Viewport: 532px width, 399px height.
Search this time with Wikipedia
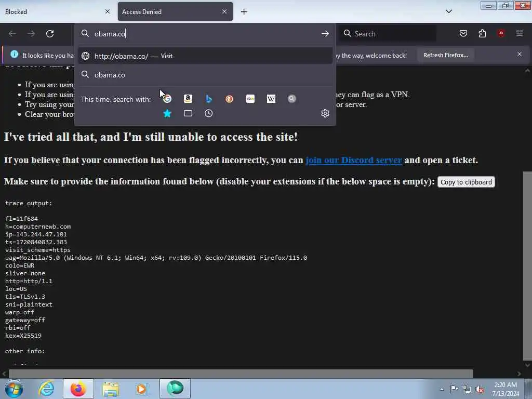pyautogui.click(x=271, y=99)
